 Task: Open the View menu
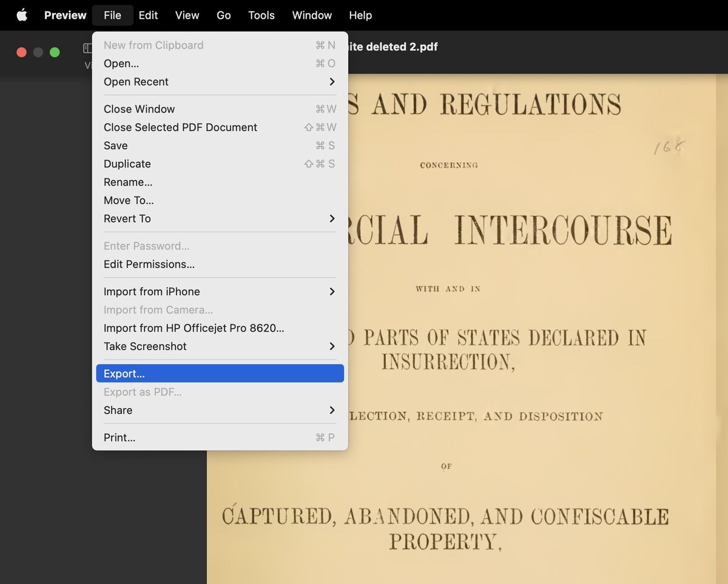point(187,15)
